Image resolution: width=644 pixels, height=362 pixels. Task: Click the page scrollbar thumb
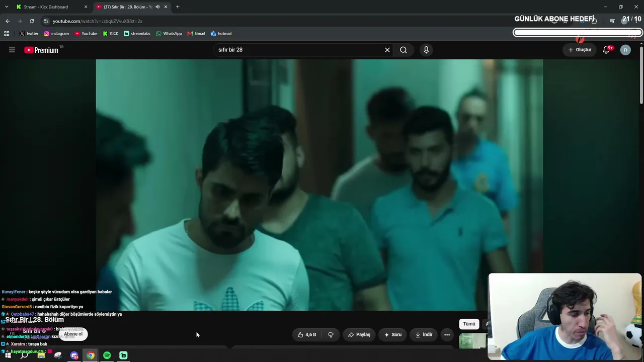click(641, 75)
